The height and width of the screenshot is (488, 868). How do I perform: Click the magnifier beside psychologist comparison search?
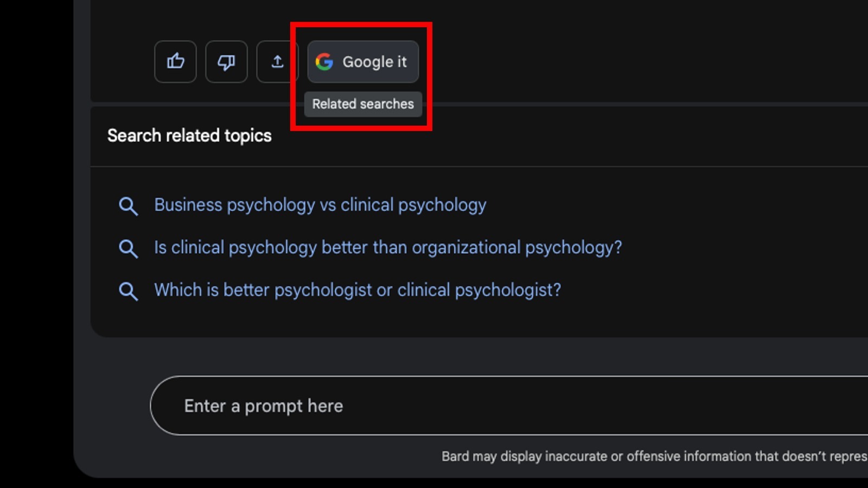(x=129, y=291)
